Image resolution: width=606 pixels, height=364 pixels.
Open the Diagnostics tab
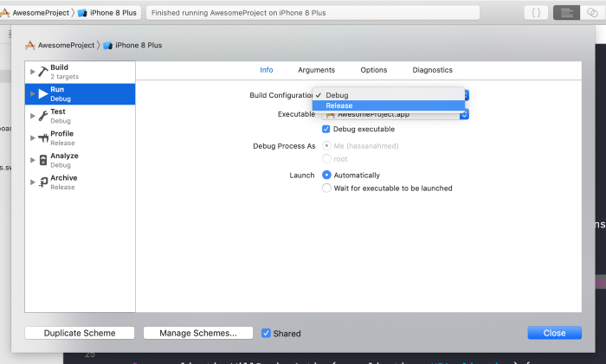point(432,70)
